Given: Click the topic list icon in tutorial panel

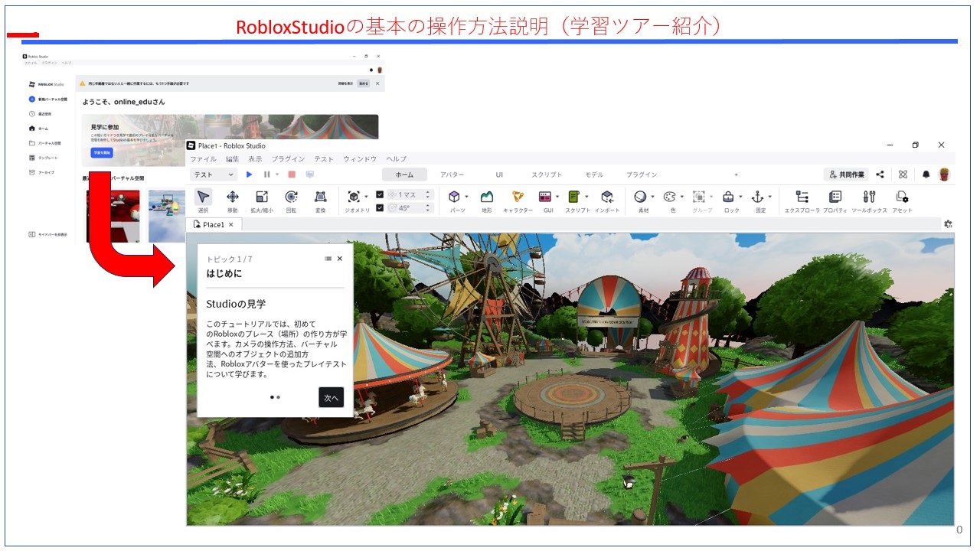Looking at the screenshot, I should pyautogui.click(x=328, y=259).
